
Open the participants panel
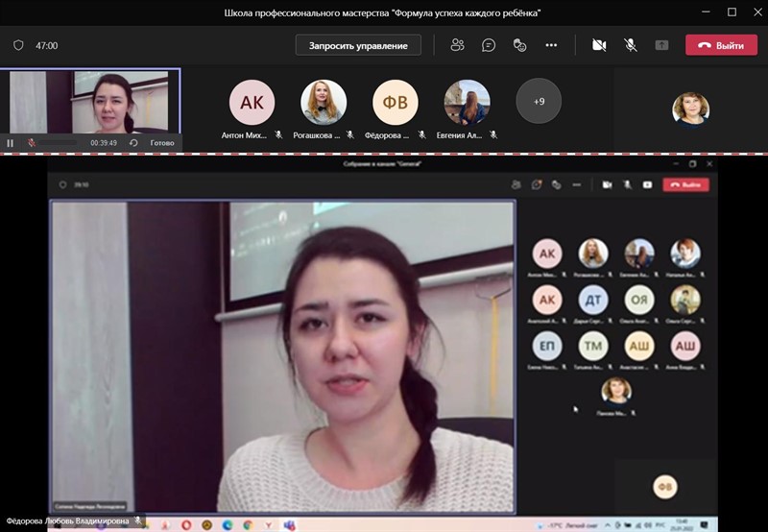pyautogui.click(x=457, y=45)
